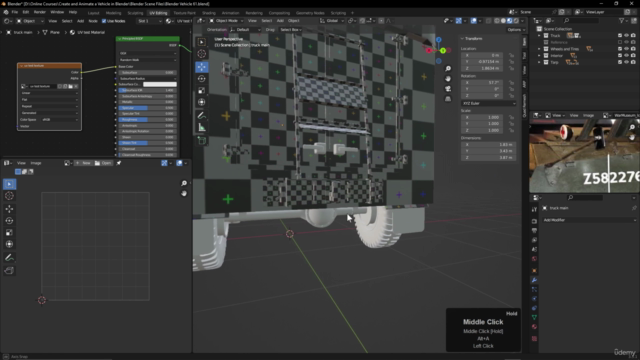Hide the Interior collection with eye icon
Image resolution: width=640 pixels, height=360 pixels.
[627, 56]
